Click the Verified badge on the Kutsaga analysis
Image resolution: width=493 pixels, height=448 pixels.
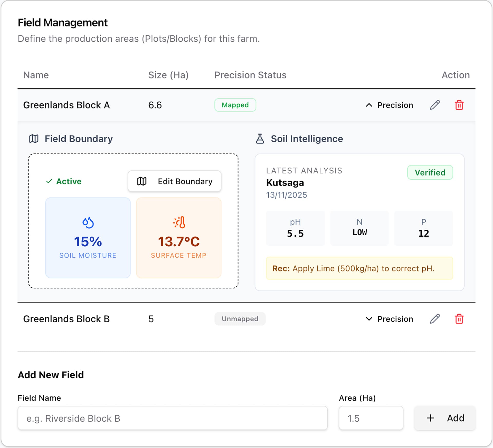click(430, 172)
